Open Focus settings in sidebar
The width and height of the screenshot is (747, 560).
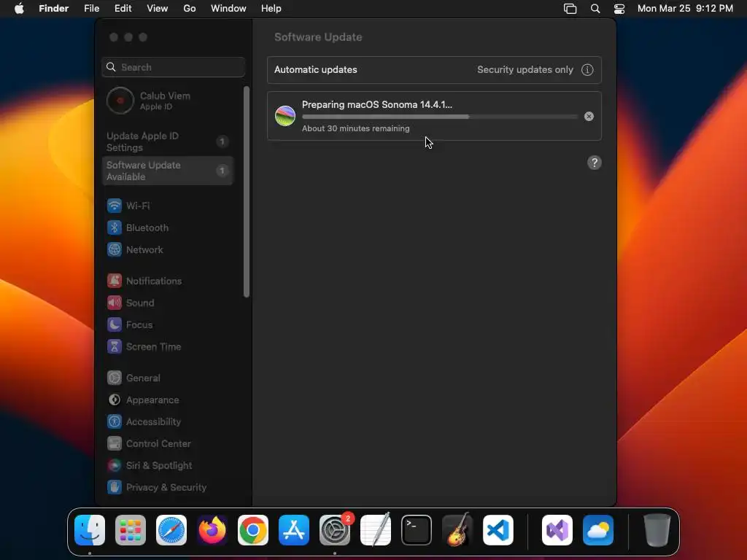pyautogui.click(x=168, y=324)
